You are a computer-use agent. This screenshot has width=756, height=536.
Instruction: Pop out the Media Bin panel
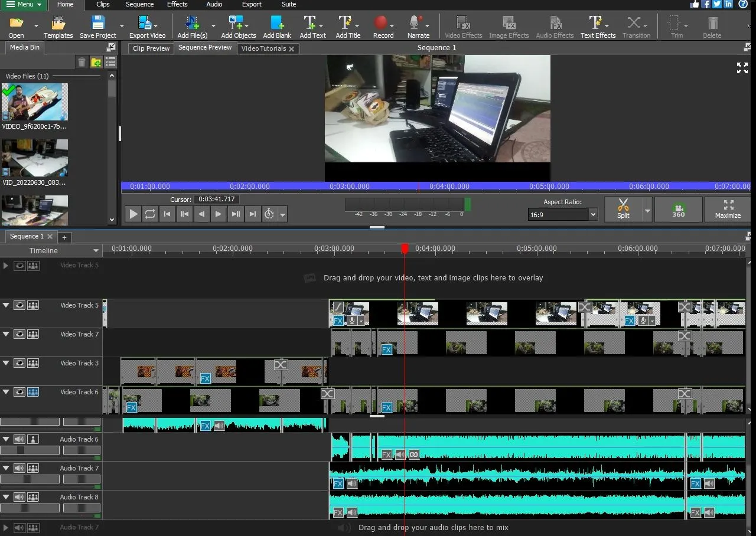[x=112, y=47]
